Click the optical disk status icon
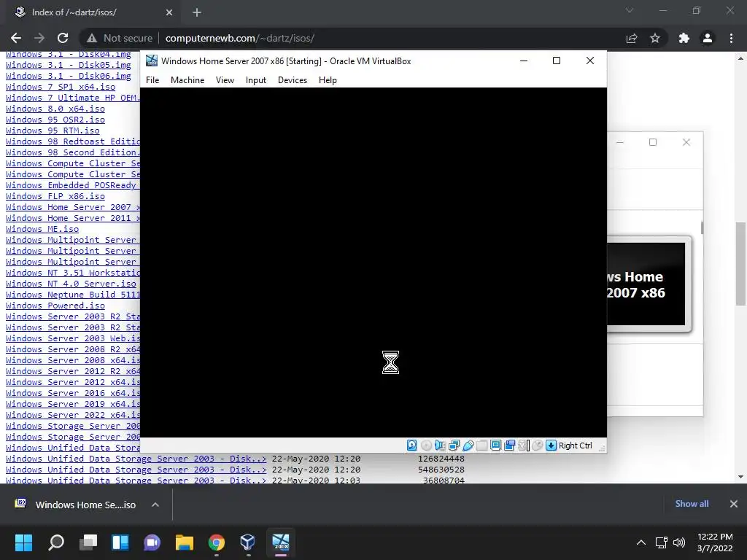Image resolution: width=747 pixels, height=560 pixels. coord(426,446)
